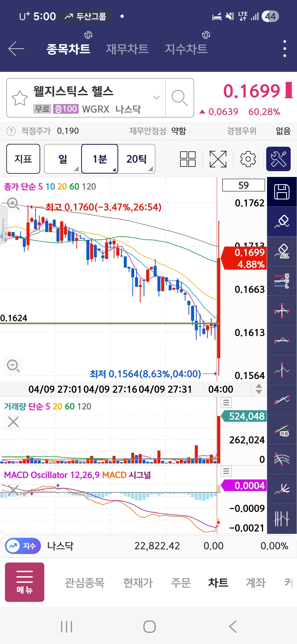Select the 20틱 tick interval dropdown
This screenshot has height=644, width=297.
click(136, 159)
